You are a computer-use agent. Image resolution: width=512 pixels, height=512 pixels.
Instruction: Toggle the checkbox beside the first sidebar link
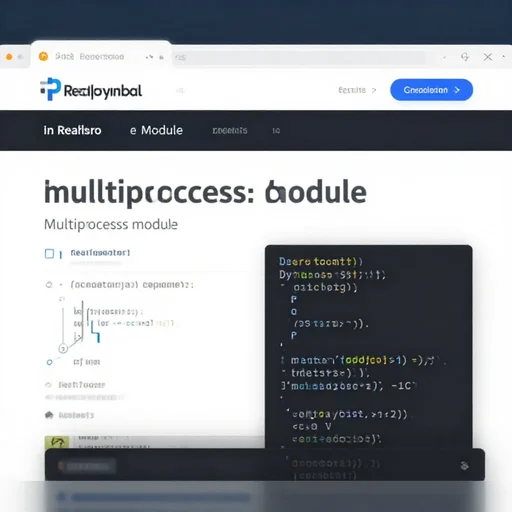tap(49, 254)
